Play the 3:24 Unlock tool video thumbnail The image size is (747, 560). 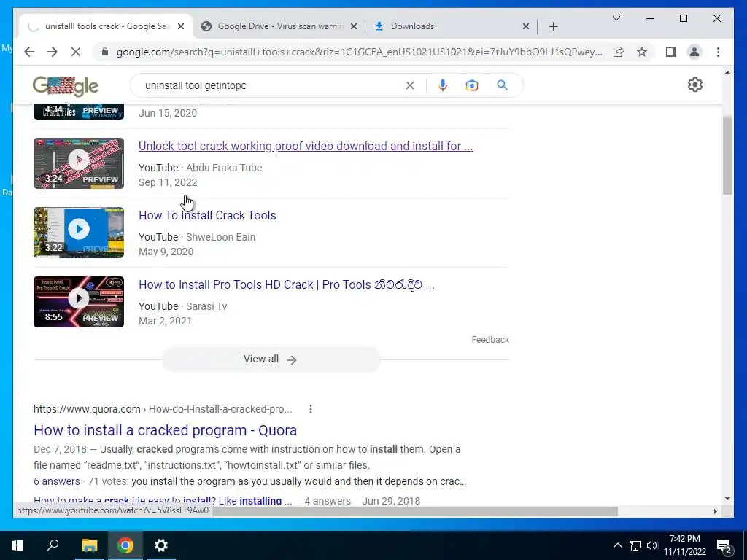tap(79, 163)
